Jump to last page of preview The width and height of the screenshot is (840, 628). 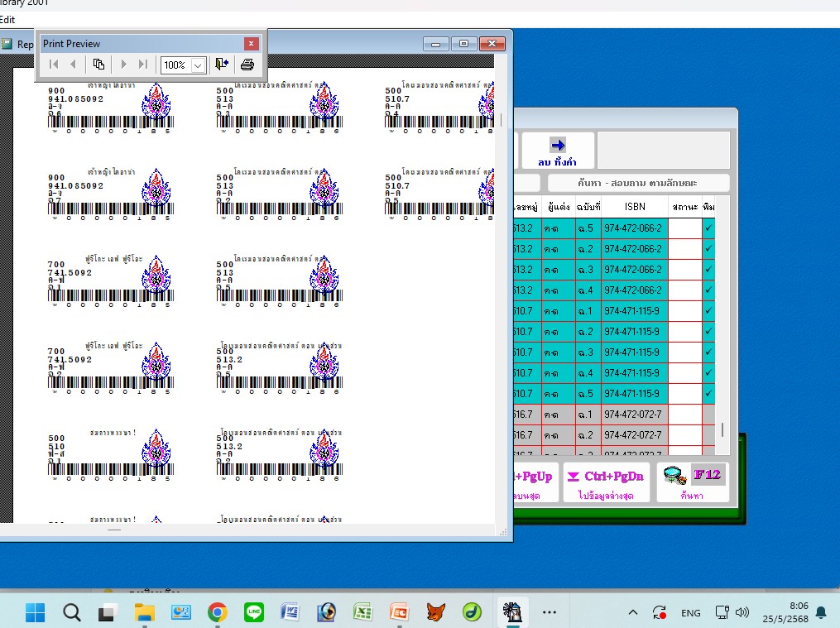pyautogui.click(x=143, y=65)
